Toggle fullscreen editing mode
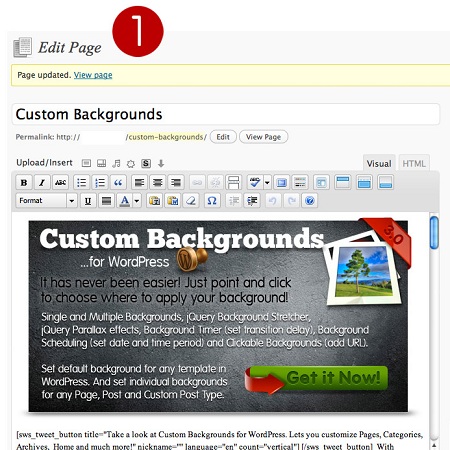The width and height of the screenshot is (450, 450). coord(282,183)
